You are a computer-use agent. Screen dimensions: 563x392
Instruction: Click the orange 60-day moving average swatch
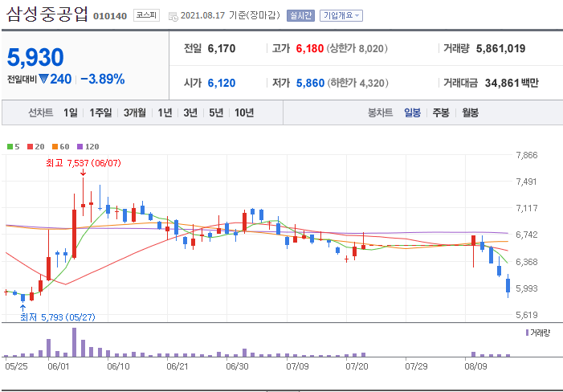pyautogui.click(x=55, y=146)
